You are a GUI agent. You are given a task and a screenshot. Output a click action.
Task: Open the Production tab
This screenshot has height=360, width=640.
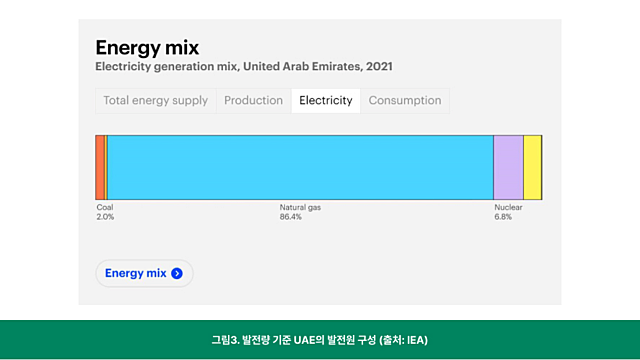pos(253,100)
